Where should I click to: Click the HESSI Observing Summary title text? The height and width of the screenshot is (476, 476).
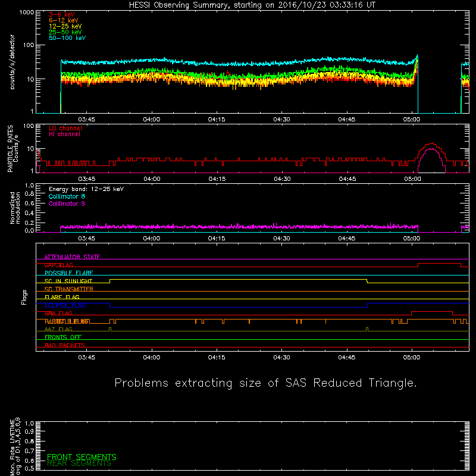point(252,5)
